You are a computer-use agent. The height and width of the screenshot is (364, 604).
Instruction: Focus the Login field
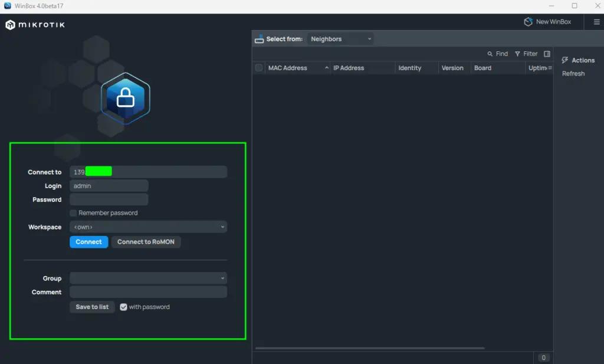[109, 186]
